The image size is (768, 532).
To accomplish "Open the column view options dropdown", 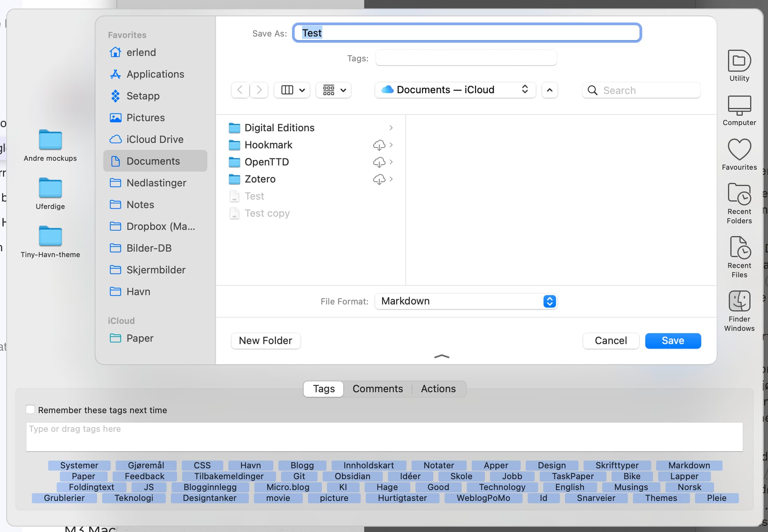I will pyautogui.click(x=292, y=90).
